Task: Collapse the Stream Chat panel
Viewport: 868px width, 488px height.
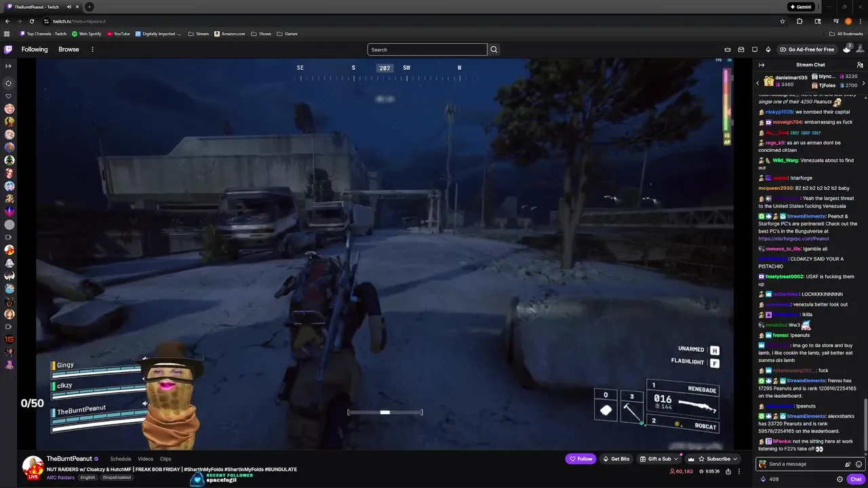Action: coord(762,65)
